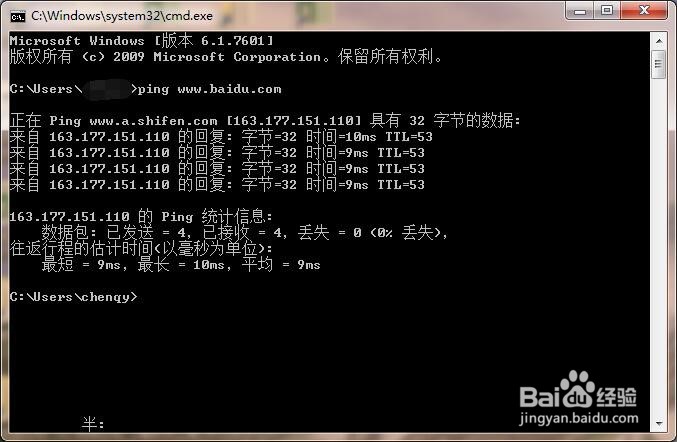Click the empty scrollbar track below thumb

coord(659,246)
